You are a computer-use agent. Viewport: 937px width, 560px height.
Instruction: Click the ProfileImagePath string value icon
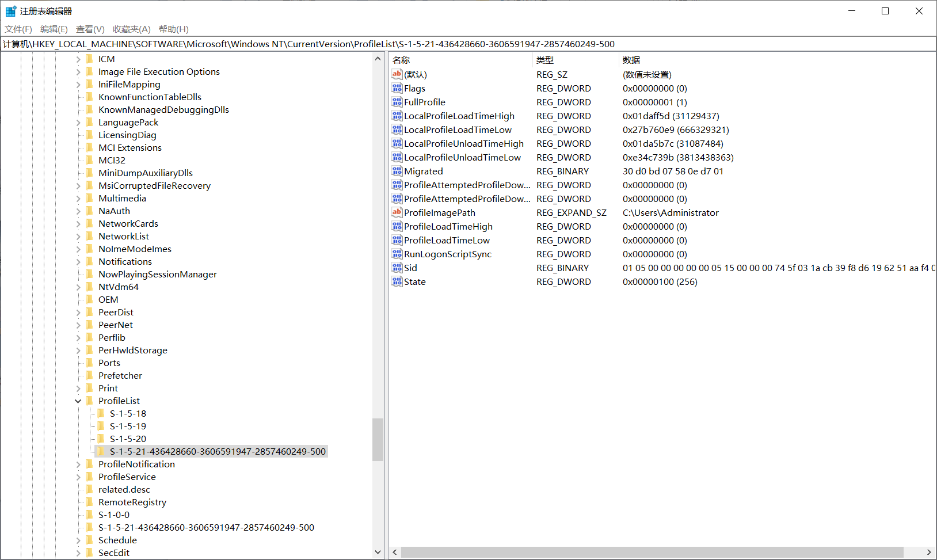click(x=397, y=212)
